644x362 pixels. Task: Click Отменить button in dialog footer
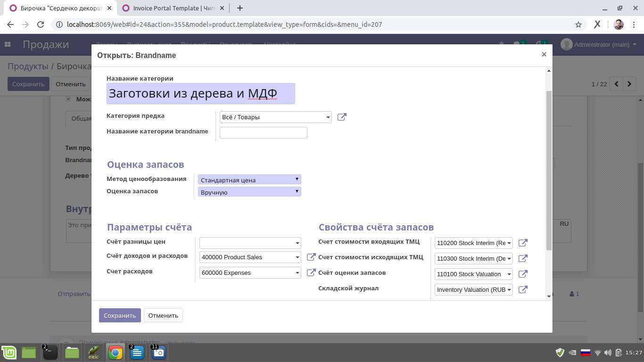pyautogui.click(x=163, y=315)
